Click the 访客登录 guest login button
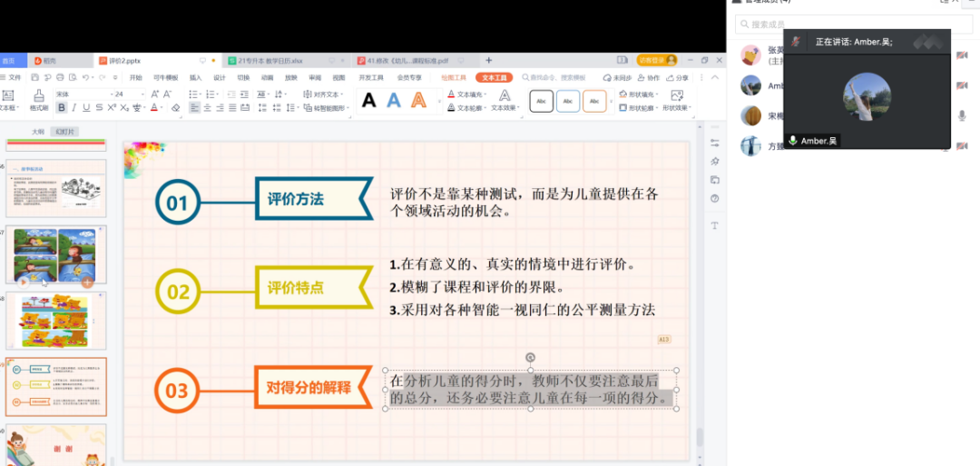Viewport: 980px width, 466px height. tap(656, 60)
